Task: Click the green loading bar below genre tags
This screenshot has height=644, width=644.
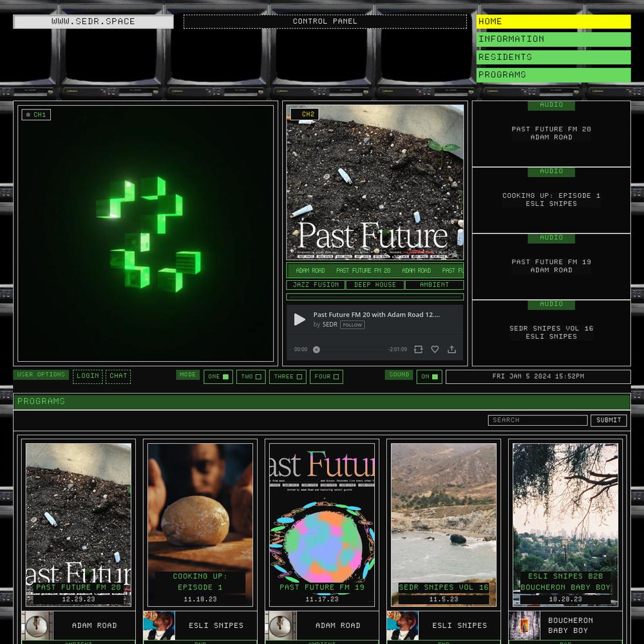Action: pos(375,296)
